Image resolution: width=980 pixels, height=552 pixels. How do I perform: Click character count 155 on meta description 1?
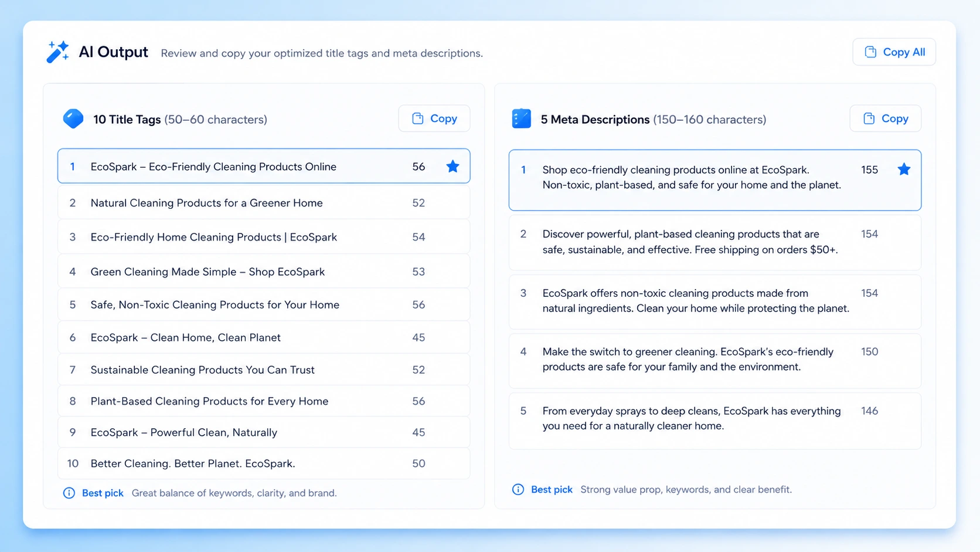click(869, 170)
